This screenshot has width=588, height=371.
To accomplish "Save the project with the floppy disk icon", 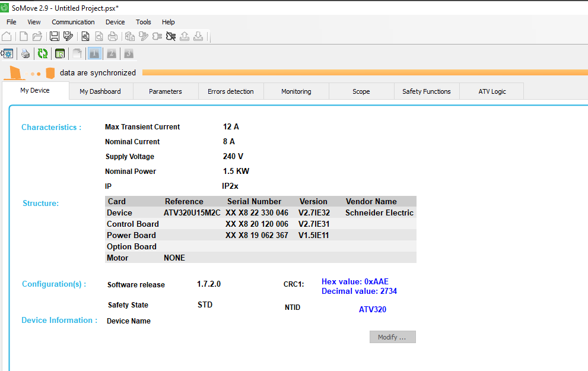I will pyautogui.click(x=55, y=36).
